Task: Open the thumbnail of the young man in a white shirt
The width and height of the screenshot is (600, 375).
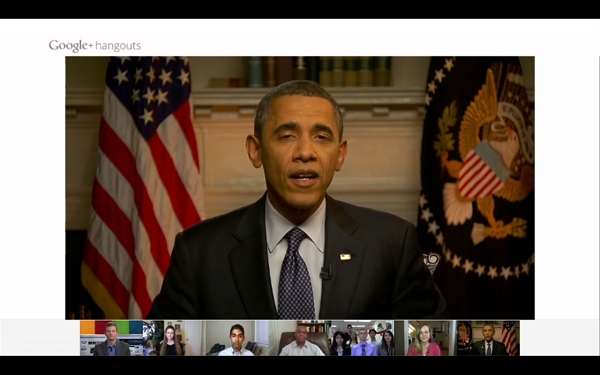Action: (237, 338)
